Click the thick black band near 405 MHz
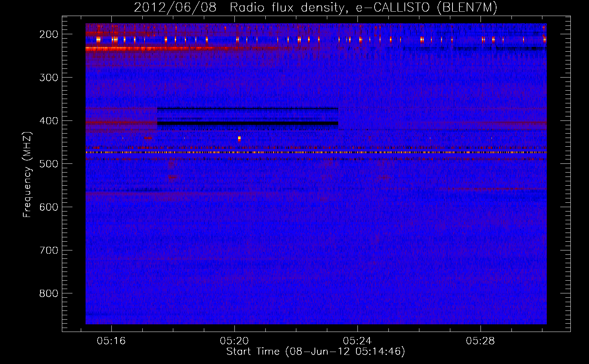The width and height of the screenshot is (589, 364). (248, 123)
